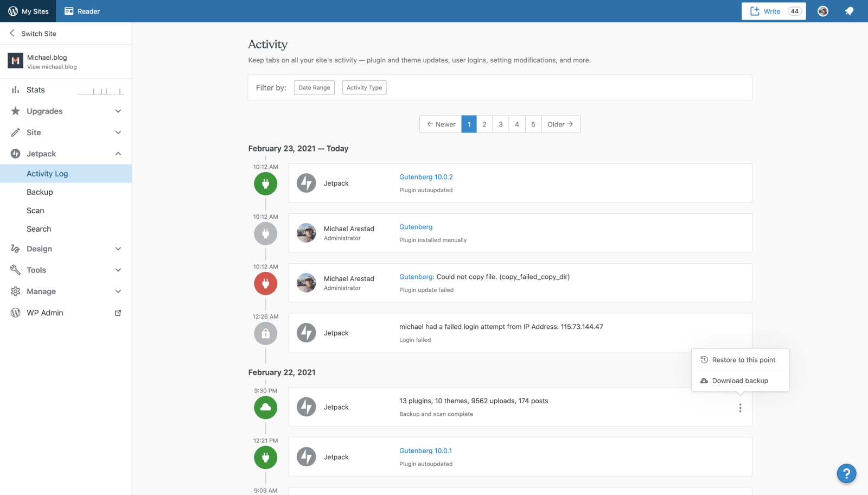
Task: Click the Tools wrench icon
Action: pos(16,270)
